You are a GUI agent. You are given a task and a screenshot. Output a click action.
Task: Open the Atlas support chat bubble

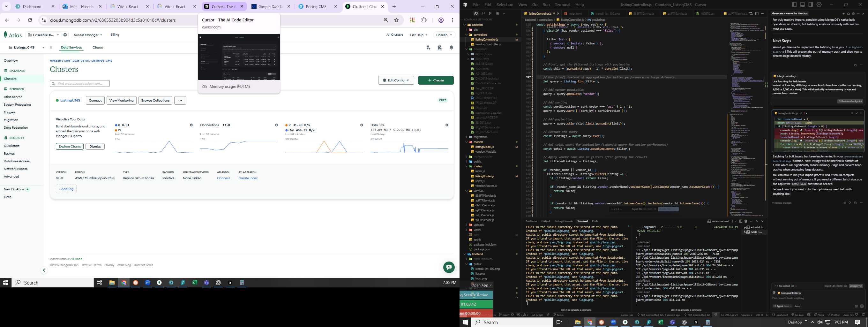click(x=448, y=267)
